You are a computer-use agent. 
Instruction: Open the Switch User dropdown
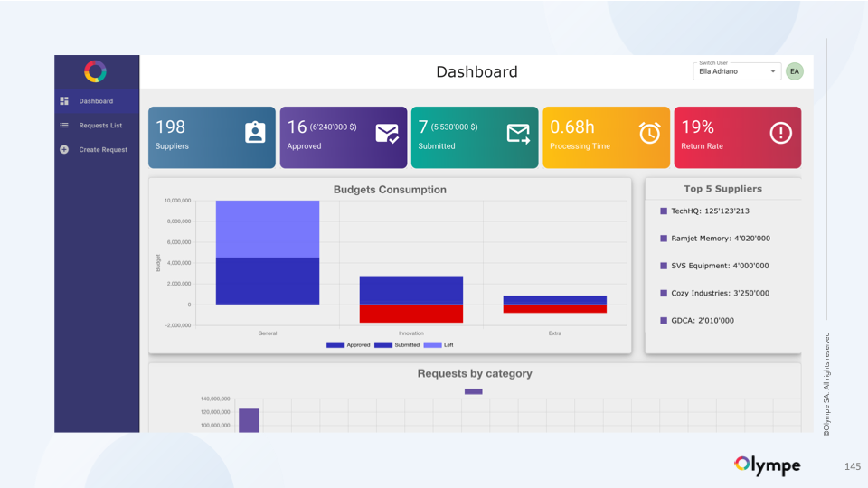coord(737,70)
